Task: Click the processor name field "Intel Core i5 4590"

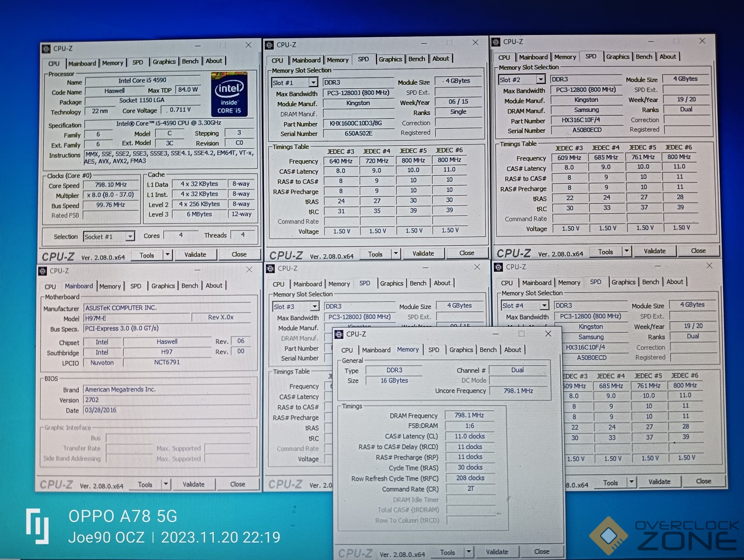Action: (x=142, y=80)
